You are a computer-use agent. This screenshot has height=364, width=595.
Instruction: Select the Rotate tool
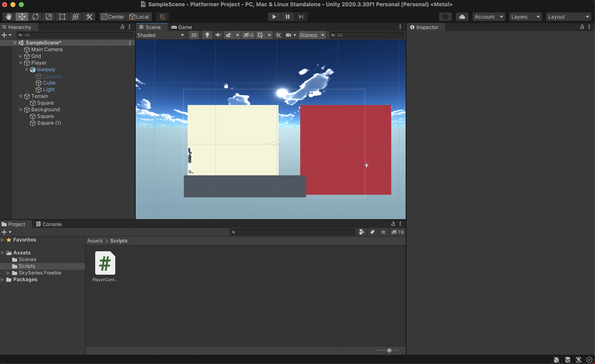[x=35, y=17]
